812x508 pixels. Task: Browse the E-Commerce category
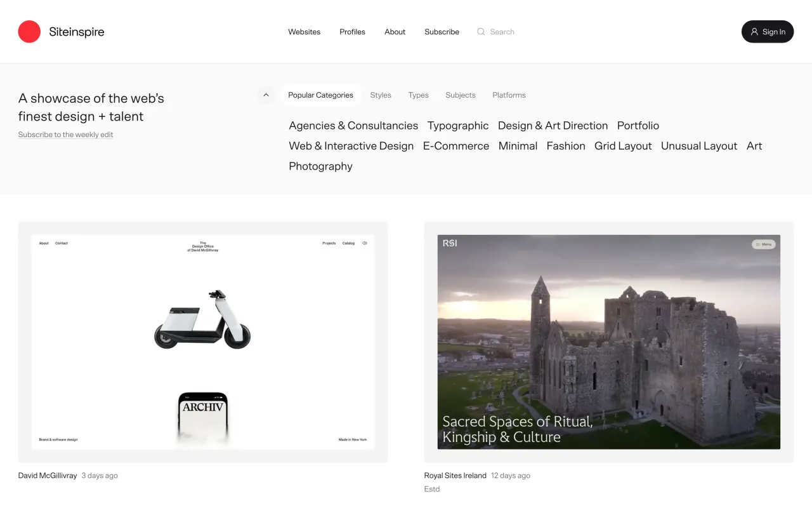pyautogui.click(x=456, y=146)
